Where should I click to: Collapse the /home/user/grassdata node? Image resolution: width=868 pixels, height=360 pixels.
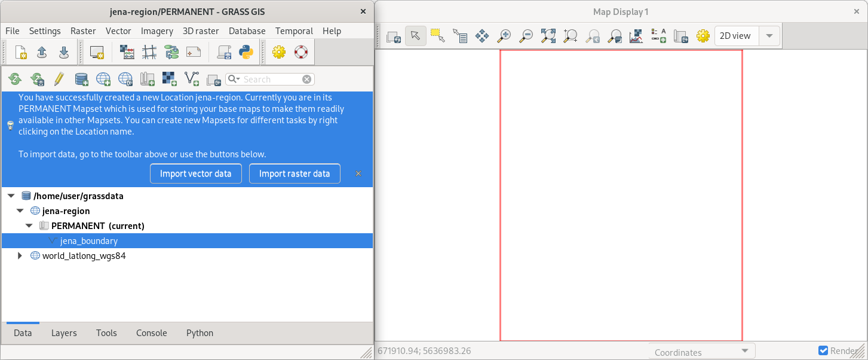[11, 196]
